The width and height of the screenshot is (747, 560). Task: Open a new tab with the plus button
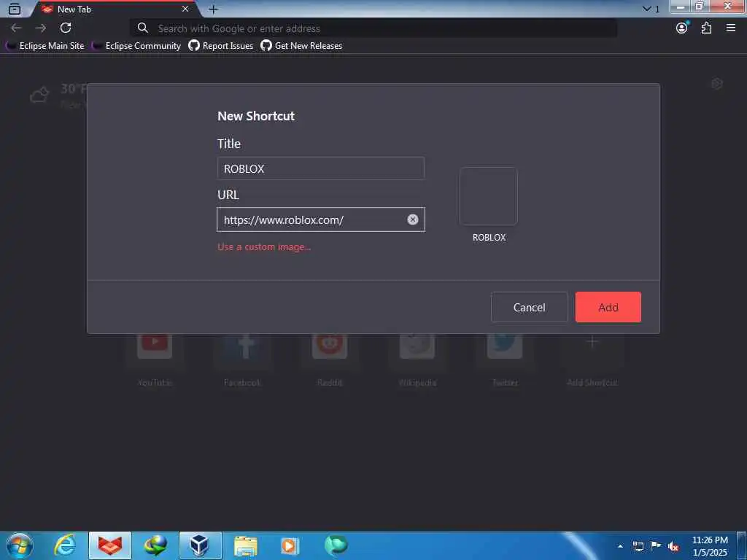(214, 9)
